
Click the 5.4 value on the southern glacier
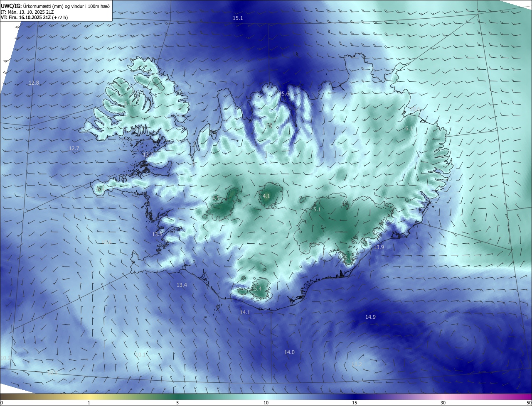pyautogui.click(x=258, y=289)
